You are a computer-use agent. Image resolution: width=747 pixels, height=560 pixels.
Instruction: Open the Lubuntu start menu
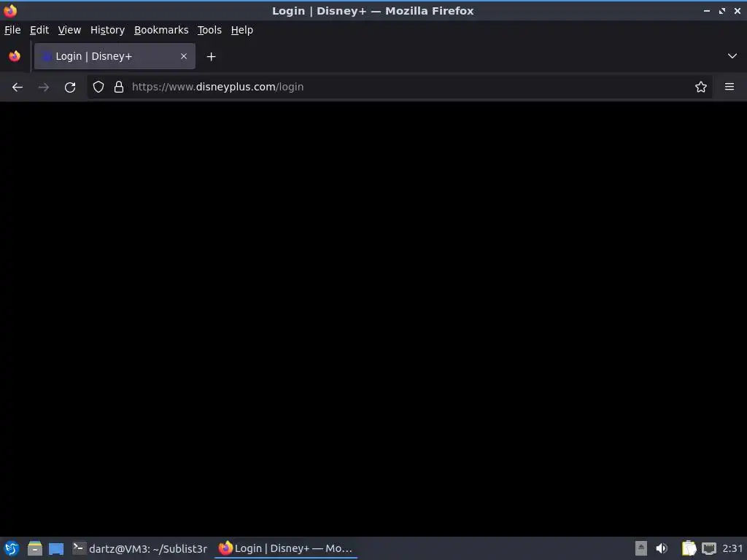[x=12, y=548]
